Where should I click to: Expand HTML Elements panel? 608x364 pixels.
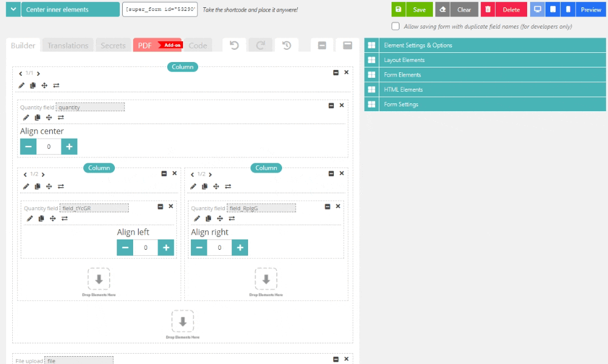[x=485, y=89]
